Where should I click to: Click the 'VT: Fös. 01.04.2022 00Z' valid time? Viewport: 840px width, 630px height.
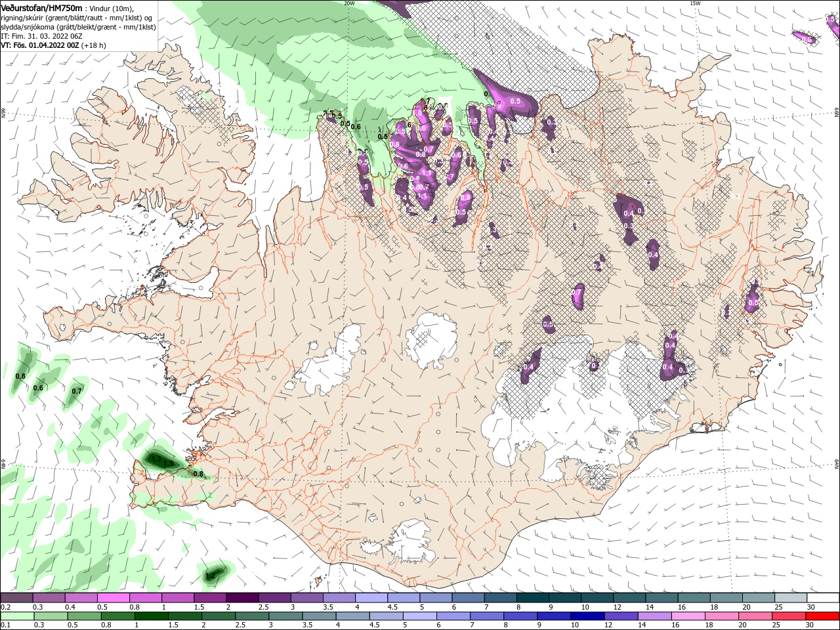pyautogui.click(x=40, y=45)
